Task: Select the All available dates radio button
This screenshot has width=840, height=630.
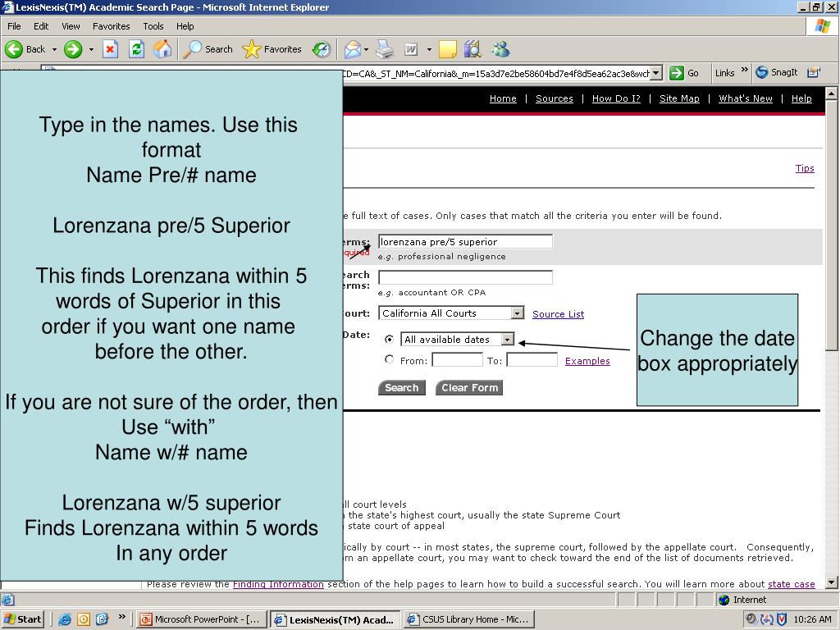Action: [x=390, y=339]
